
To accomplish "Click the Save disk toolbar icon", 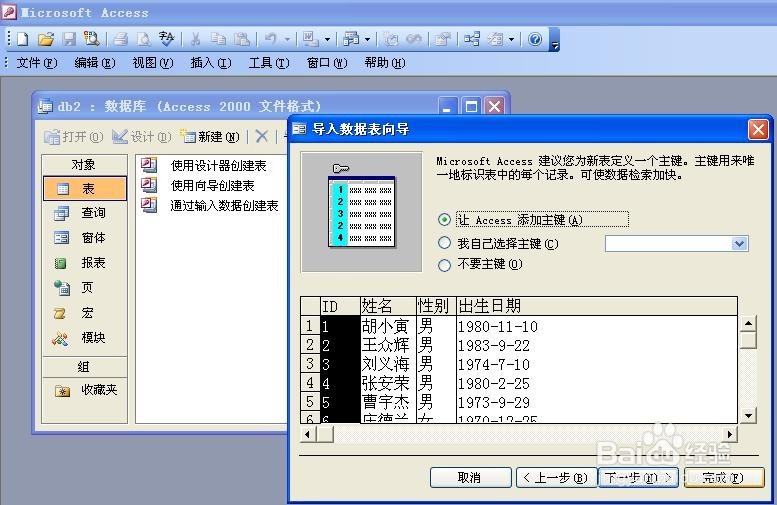I will click(69, 39).
